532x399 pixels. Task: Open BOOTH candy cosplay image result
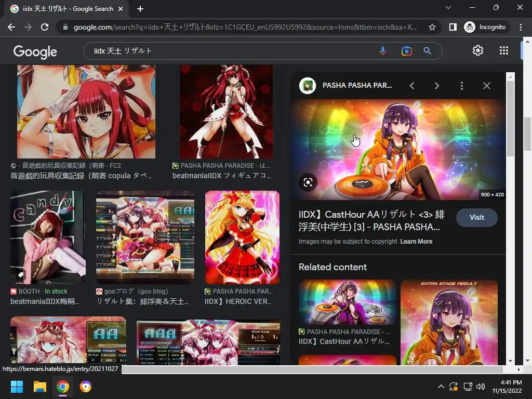click(x=48, y=237)
